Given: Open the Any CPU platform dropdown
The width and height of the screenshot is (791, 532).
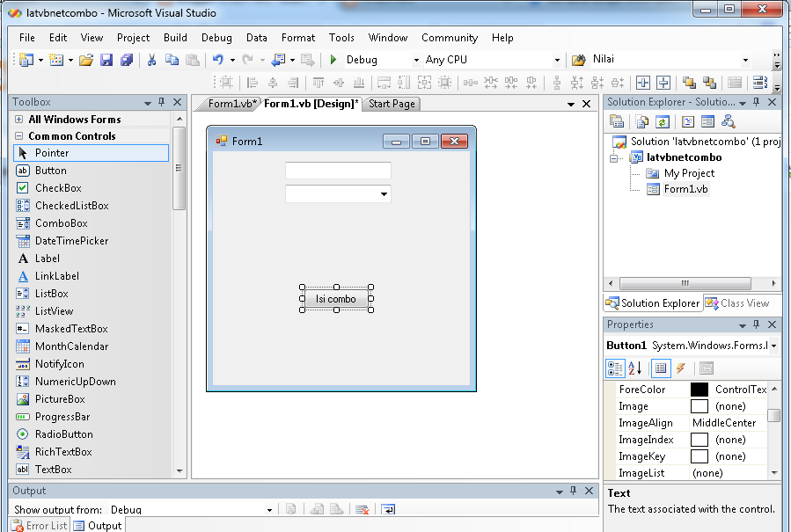Looking at the screenshot, I should [x=556, y=59].
